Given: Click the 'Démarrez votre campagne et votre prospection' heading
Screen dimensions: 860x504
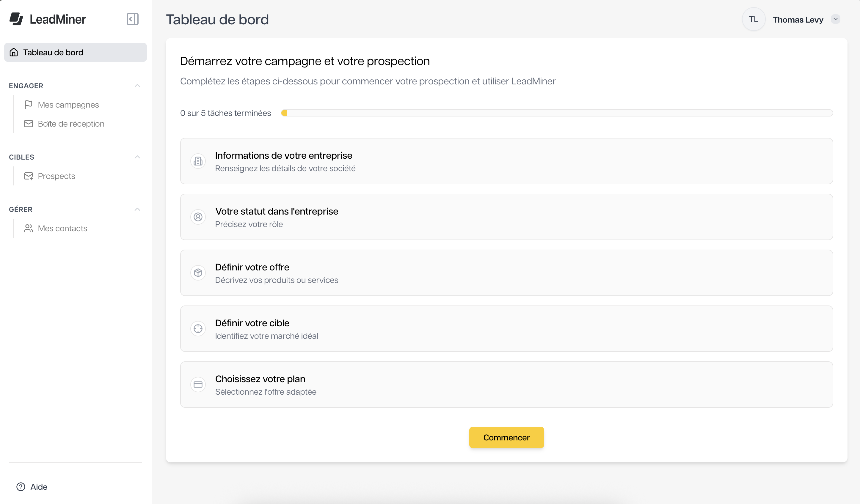Looking at the screenshot, I should [305, 62].
